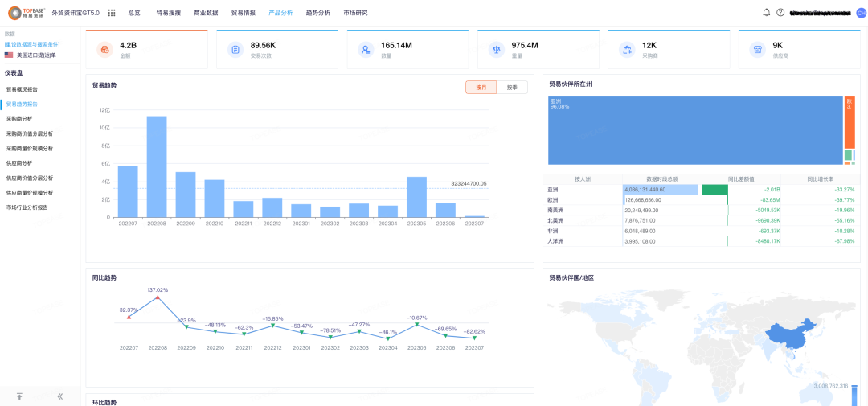This screenshot has width=868, height=406.
Task: Open the 采购商分析 sidebar item
Action: 19,118
